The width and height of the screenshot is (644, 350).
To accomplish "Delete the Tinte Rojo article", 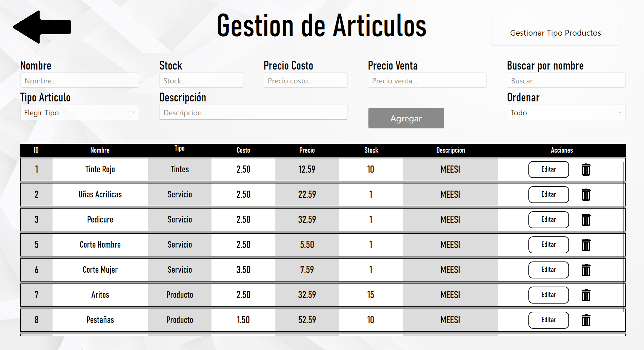I will pyautogui.click(x=586, y=170).
